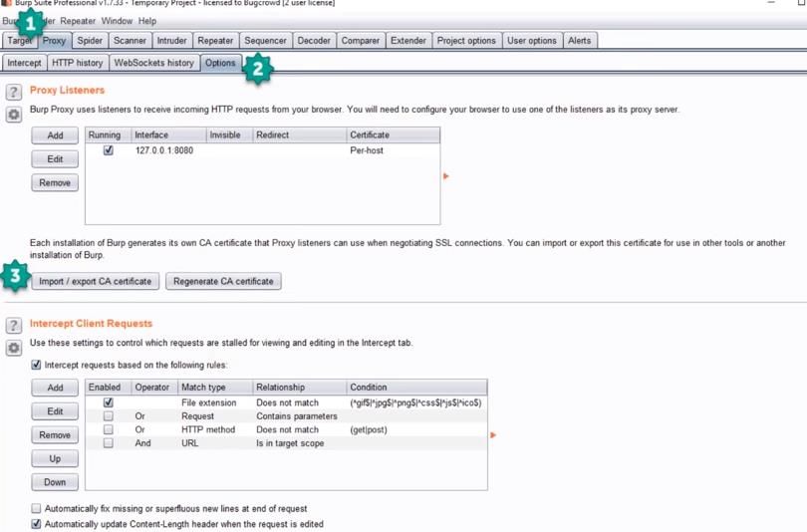This screenshot has width=807, height=532.
Task: Open the Intercept sub-tab
Action: (24, 63)
